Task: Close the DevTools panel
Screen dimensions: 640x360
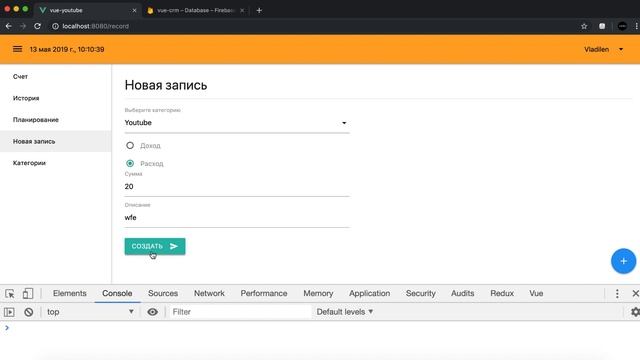Action: [635, 293]
